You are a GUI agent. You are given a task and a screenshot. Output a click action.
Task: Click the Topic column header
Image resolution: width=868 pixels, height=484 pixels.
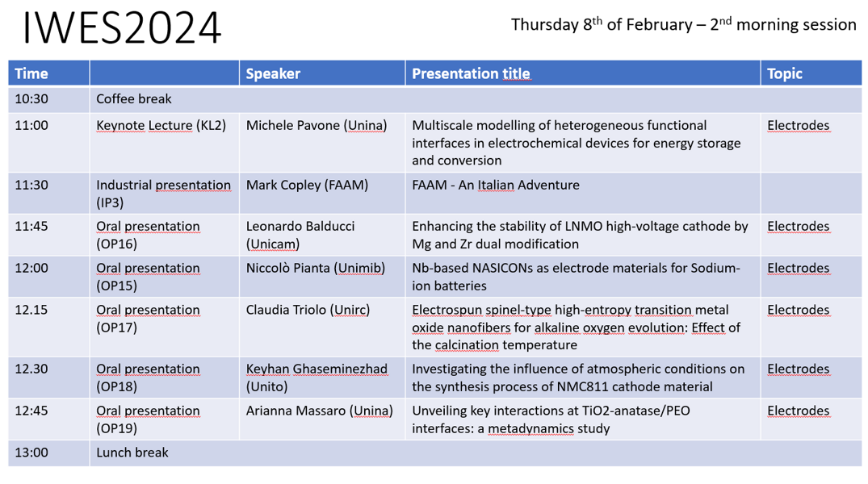(x=785, y=73)
